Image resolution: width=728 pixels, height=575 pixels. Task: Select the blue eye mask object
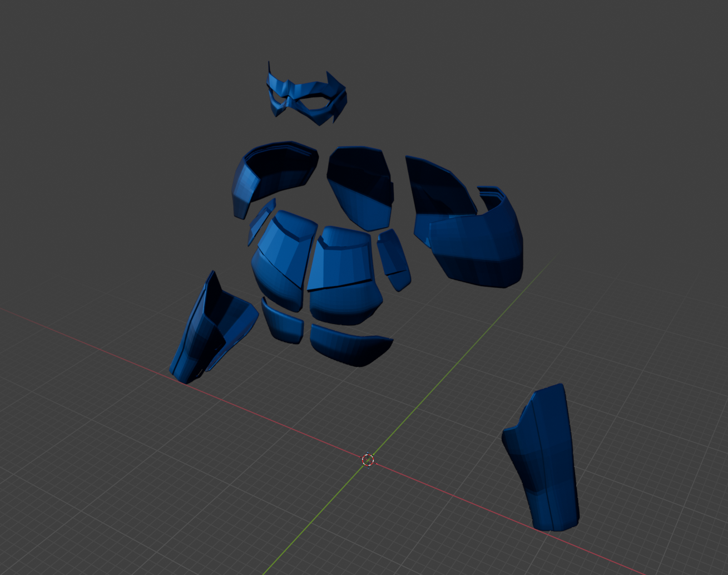[306, 95]
